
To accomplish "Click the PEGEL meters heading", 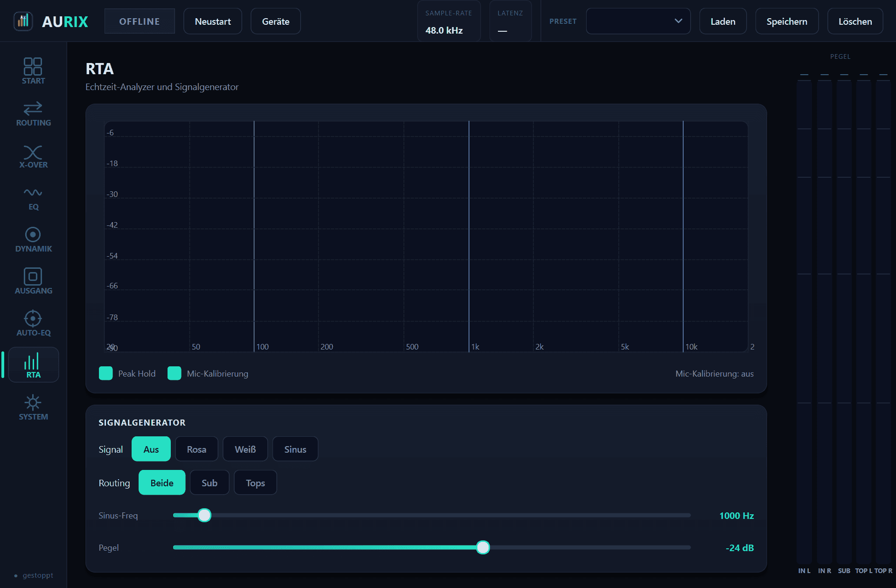I will coord(840,56).
